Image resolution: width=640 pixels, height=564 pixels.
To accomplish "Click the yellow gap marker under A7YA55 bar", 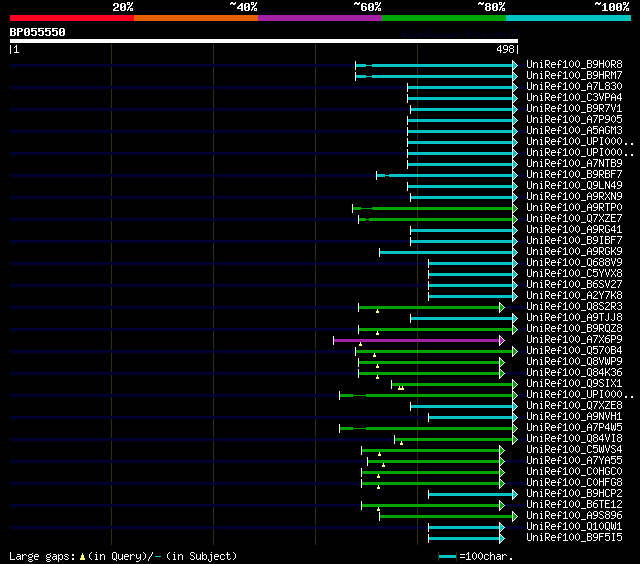I will pos(383,465).
